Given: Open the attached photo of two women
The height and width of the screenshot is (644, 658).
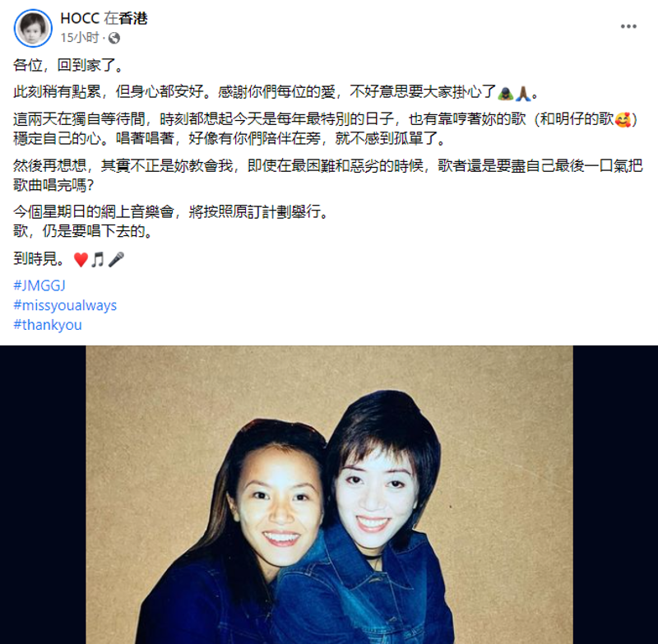Looking at the screenshot, I should [330, 494].
